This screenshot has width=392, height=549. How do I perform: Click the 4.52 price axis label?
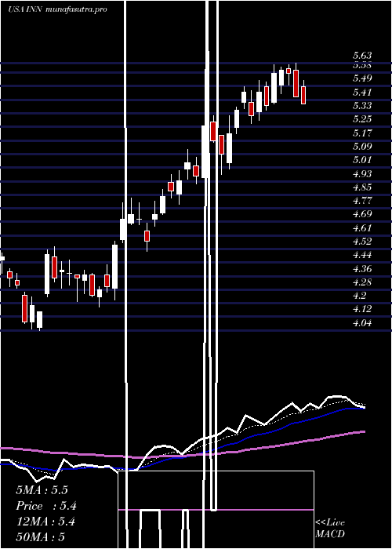362,242
